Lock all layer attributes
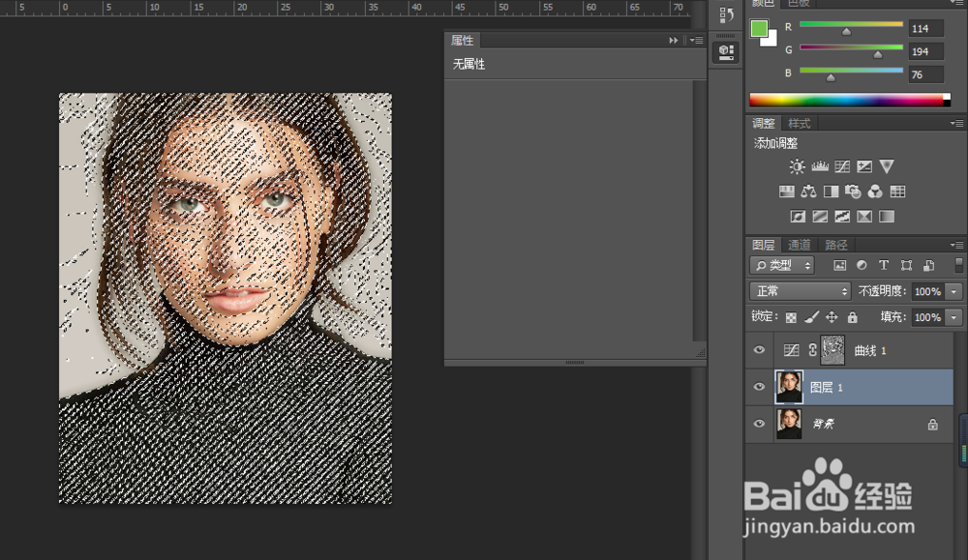 click(853, 317)
